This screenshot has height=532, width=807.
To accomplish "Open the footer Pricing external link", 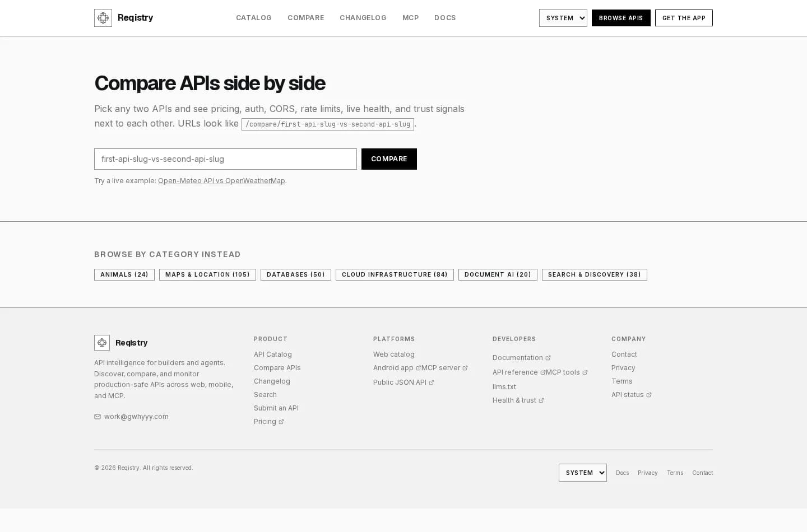I will pos(269,422).
